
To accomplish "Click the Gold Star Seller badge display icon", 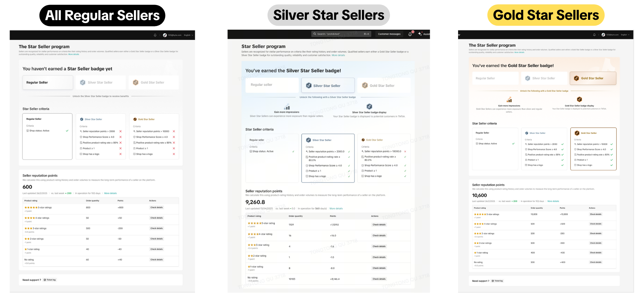I will pos(580,99).
